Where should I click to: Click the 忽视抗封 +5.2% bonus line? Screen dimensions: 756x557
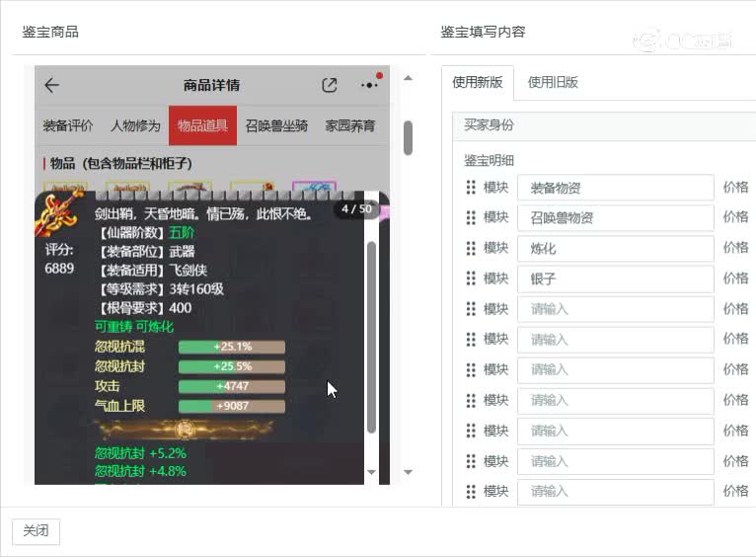click(140, 453)
